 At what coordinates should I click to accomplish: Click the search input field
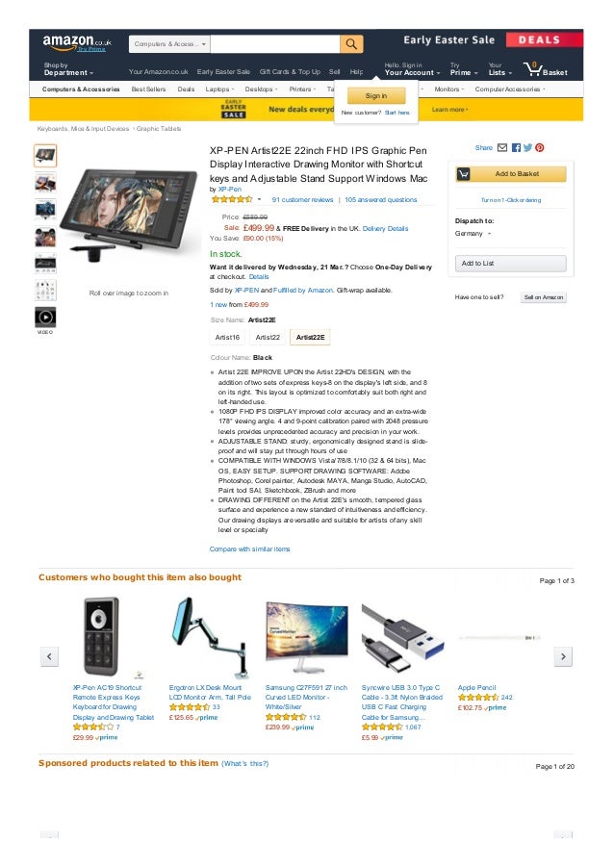275,43
